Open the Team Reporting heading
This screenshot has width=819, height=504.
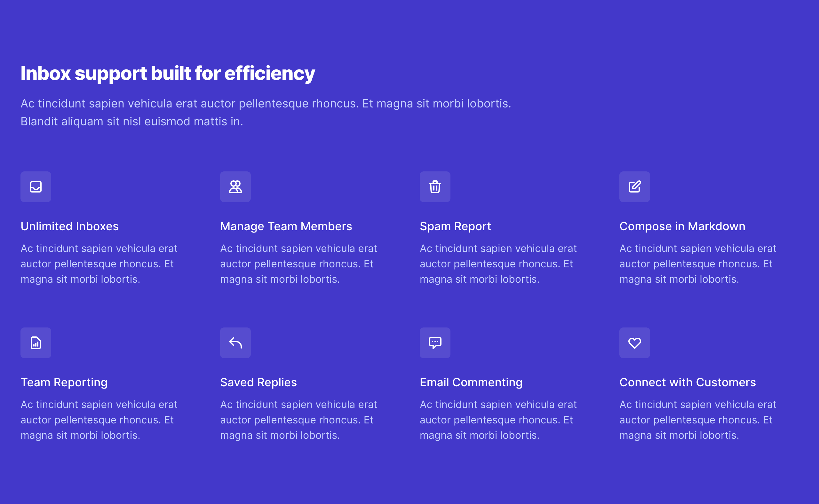click(x=64, y=382)
